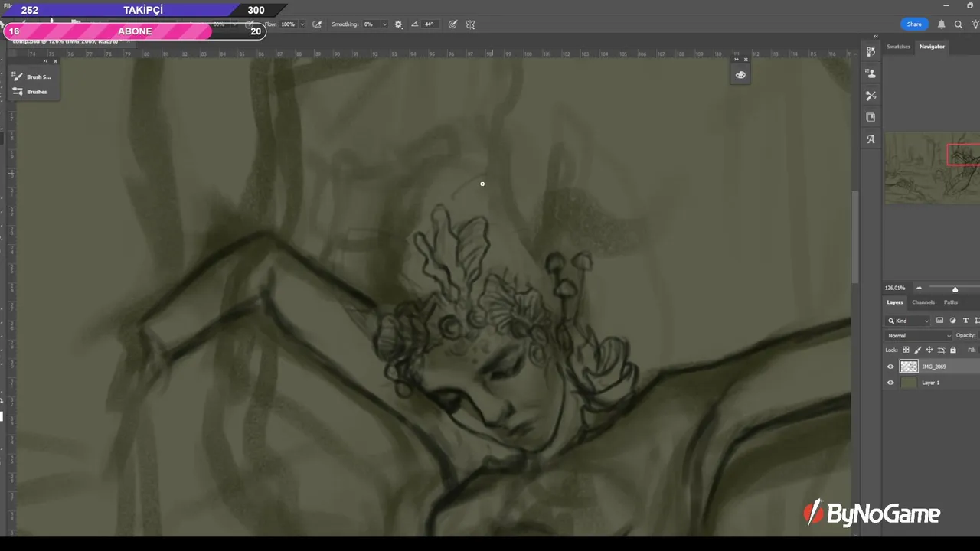Open the search magnifier icon

coord(959,24)
